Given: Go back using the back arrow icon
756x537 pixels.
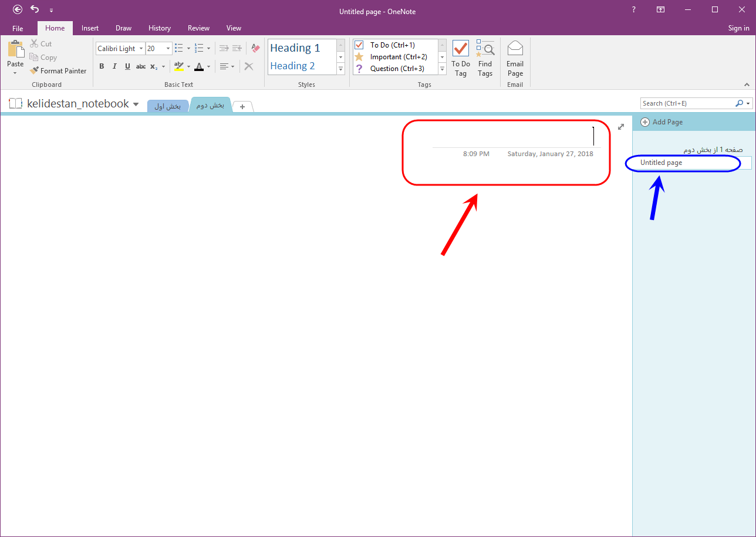Looking at the screenshot, I should (18, 9).
